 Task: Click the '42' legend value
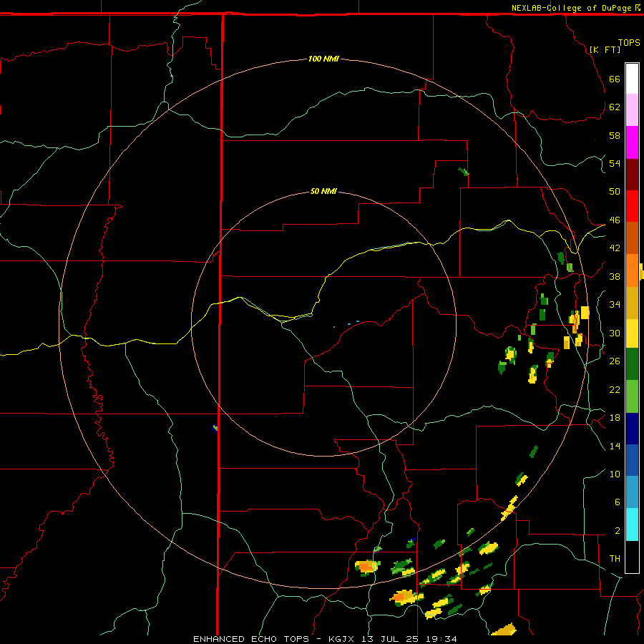click(615, 248)
